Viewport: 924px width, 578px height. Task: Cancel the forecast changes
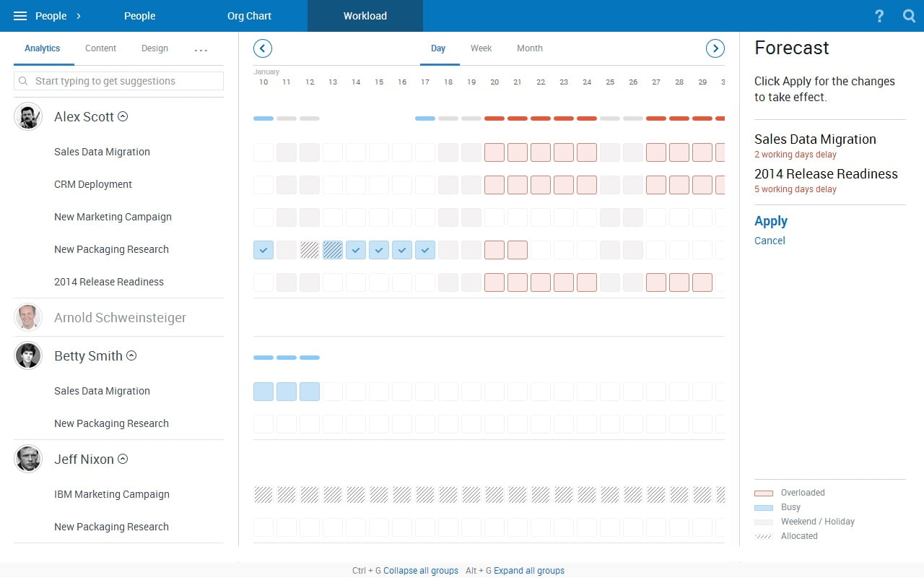770,241
